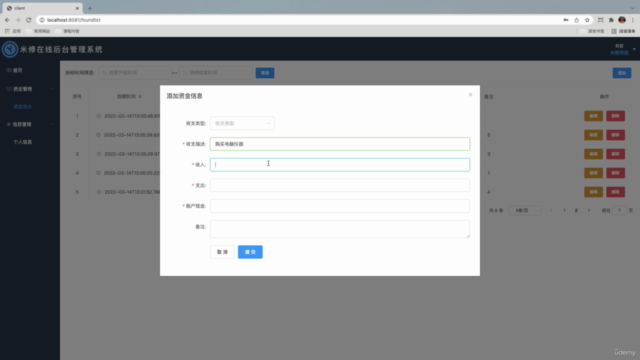This screenshot has height=360, width=640.
Task: Click the browser forward arrow
Action: [18, 20]
